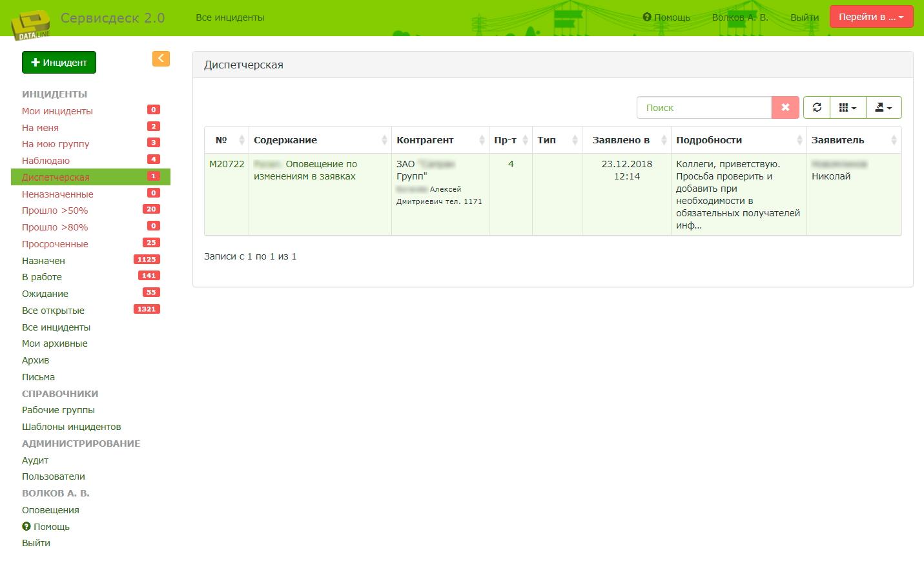Open the 'Перейти в ...' dropdown
Viewport: 924px width, 572px height.
871,17
